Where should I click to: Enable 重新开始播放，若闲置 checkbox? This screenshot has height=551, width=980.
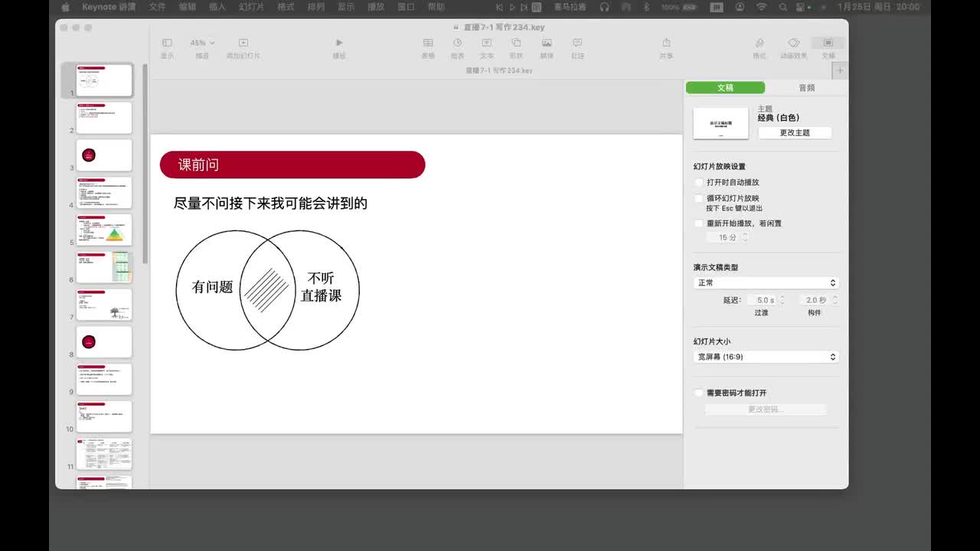click(698, 223)
